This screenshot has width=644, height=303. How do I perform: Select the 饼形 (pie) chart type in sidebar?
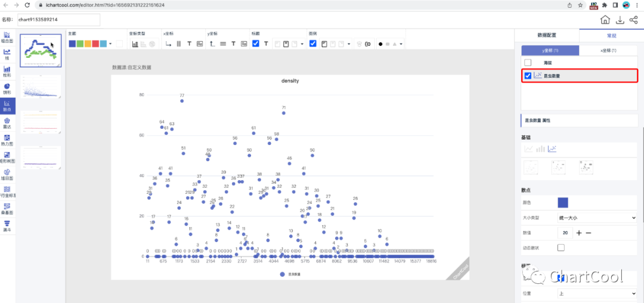click(7, 89)
